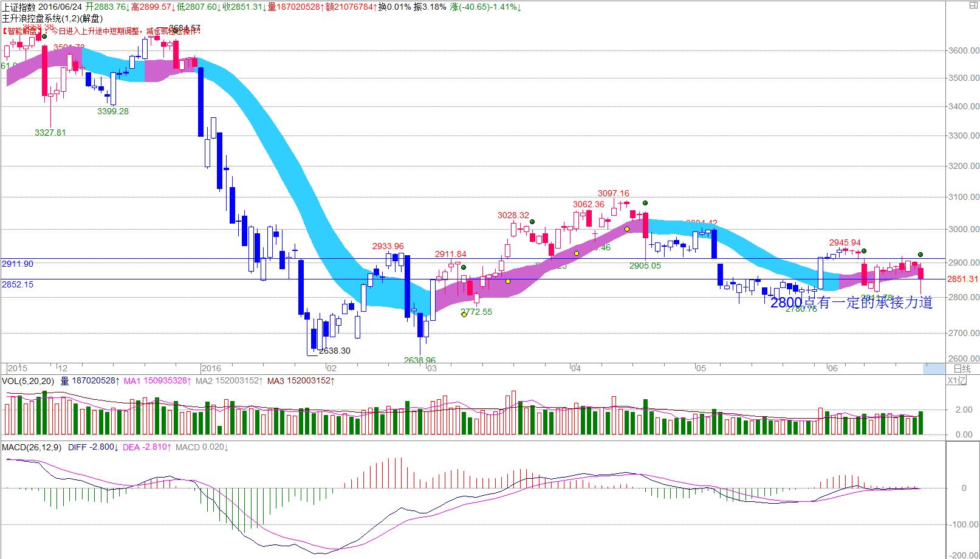Viewport: 980px width, 559px height.
Task: Click the 02 month marker on time axis
Action: (331, 368)
